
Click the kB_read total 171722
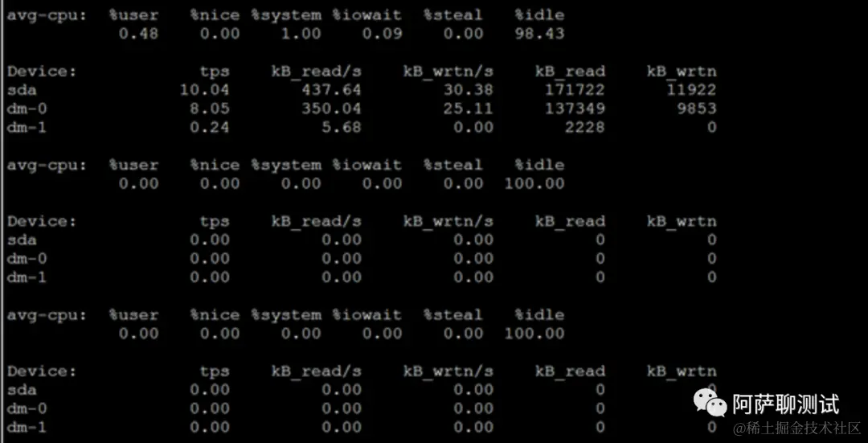575,90
